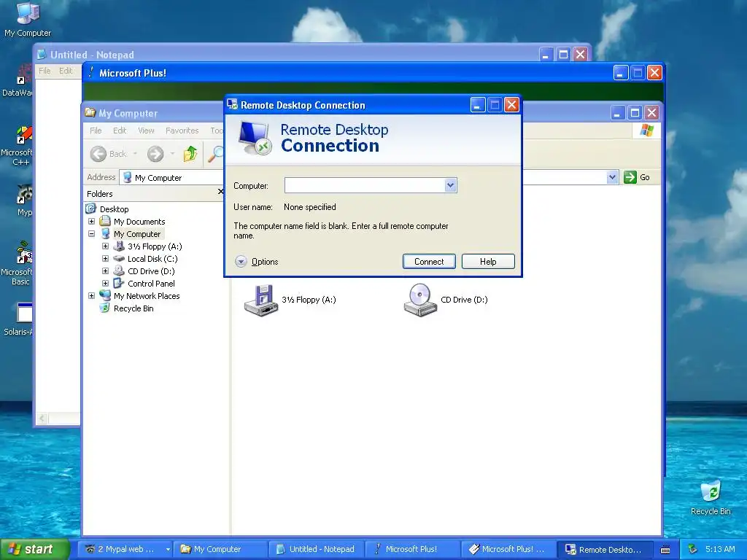Viewport: 747px width, 560px height.
Task: Click the Forward arrow in My Computer
Action: (x=155, y=154)
